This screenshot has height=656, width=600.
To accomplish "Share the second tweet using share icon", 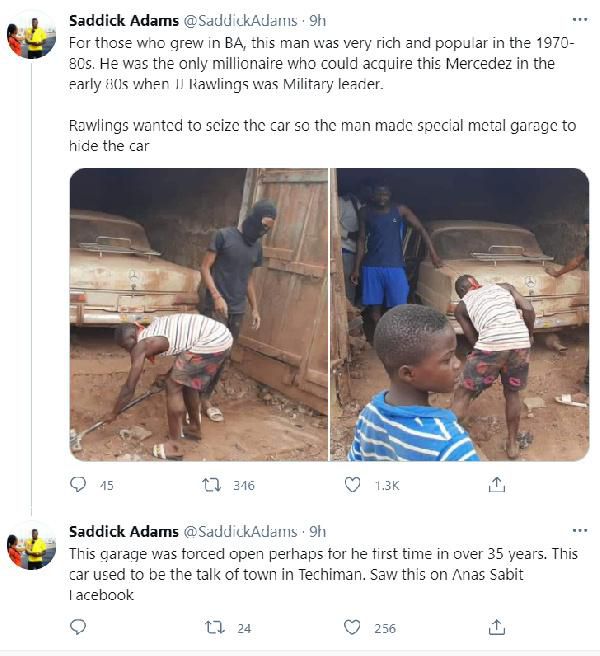I will click(496, 628).
